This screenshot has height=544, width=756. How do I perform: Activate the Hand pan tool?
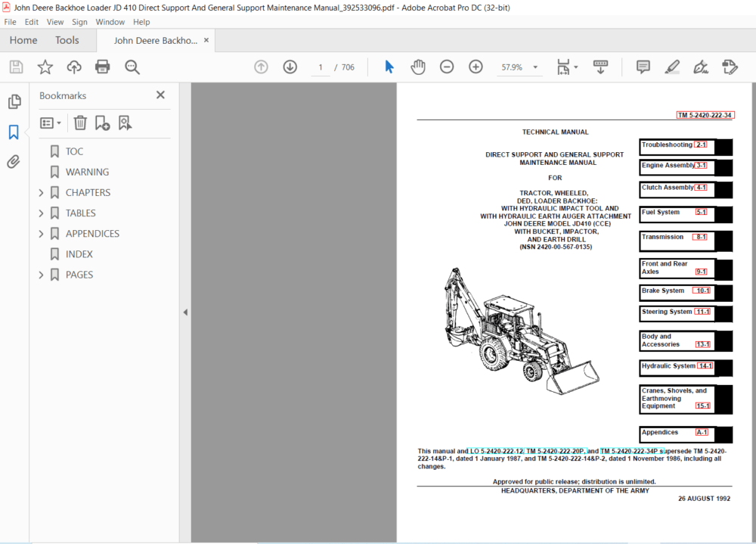[417, 67]
